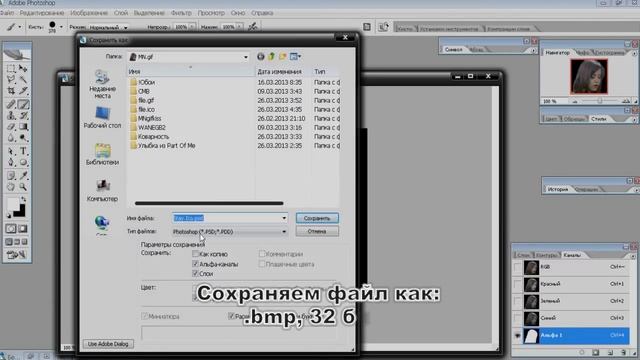Select the Gradient tool in toolbox
Image resolution: width=640 pixels, height=360 pixels.
point(23,127)
